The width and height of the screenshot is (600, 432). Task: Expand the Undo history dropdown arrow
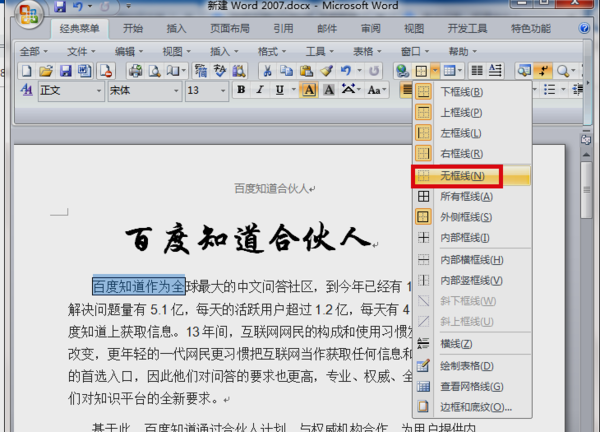pyautogui.click(x=359, y=71)
